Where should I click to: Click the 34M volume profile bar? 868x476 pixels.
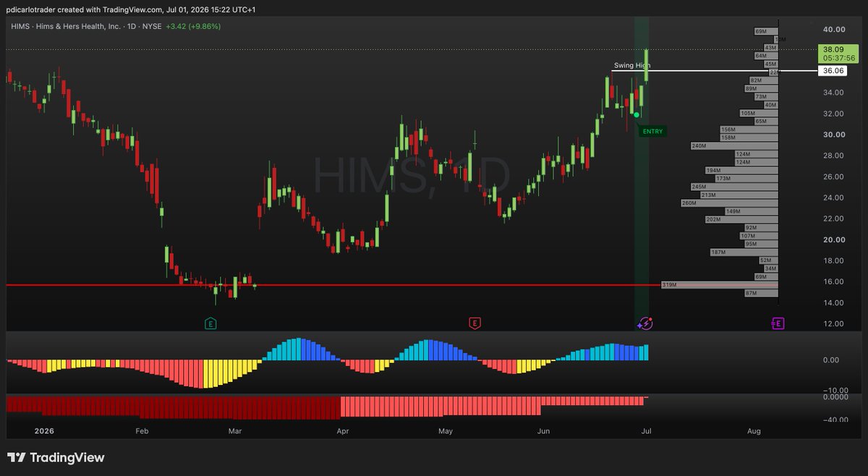[x=770, y=268]
